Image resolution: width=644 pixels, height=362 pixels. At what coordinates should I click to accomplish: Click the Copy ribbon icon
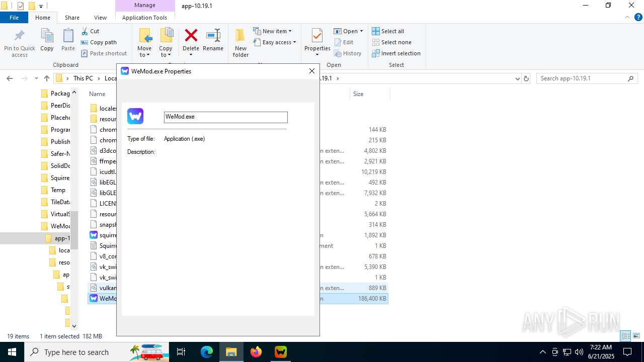pos(47,40)
